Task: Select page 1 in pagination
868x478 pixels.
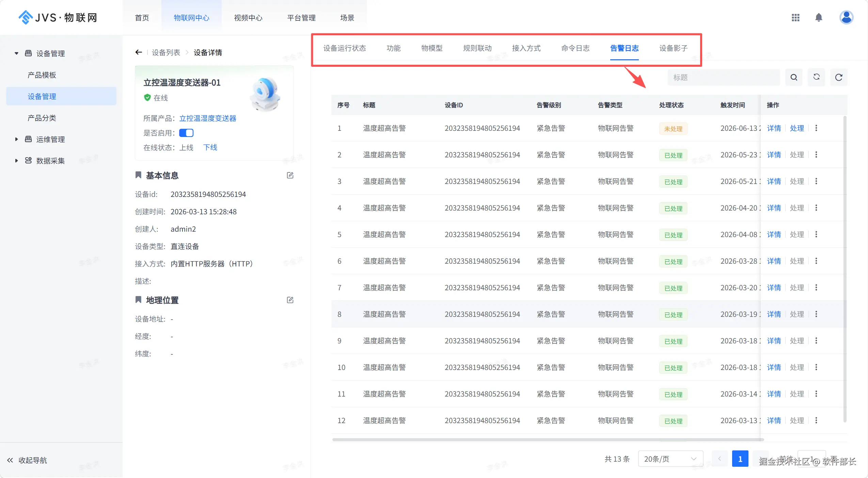Action: pos(740,459)
